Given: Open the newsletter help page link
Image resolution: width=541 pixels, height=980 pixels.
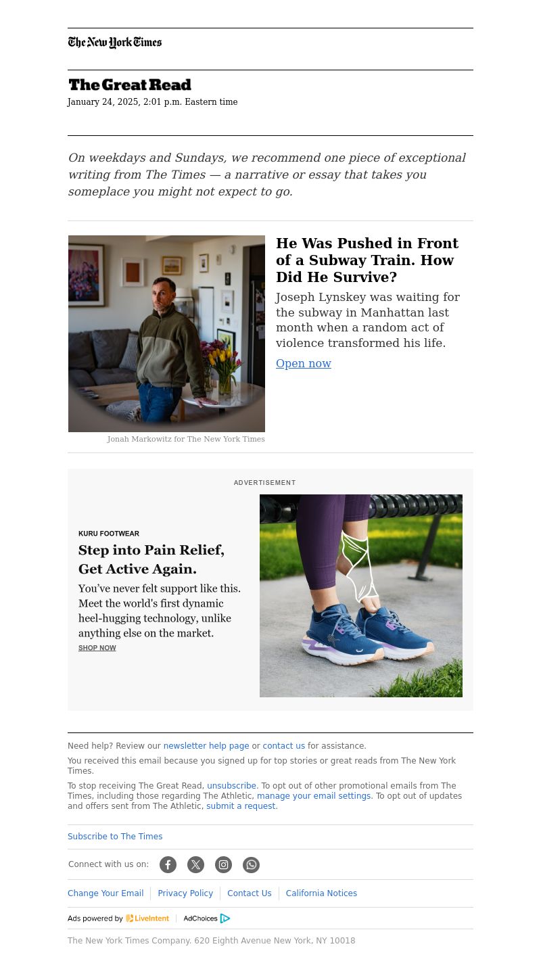Looking at the screenshot, I should click(206, 746).
